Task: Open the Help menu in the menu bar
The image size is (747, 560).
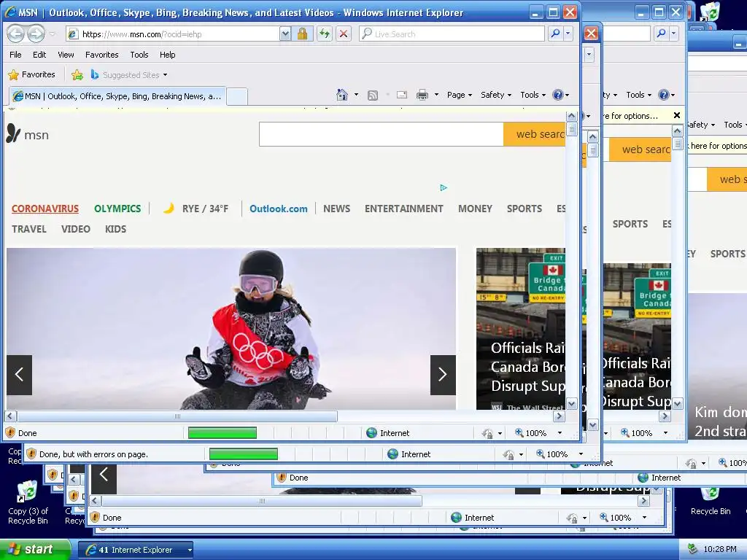Action: click(x=167, y=55)
